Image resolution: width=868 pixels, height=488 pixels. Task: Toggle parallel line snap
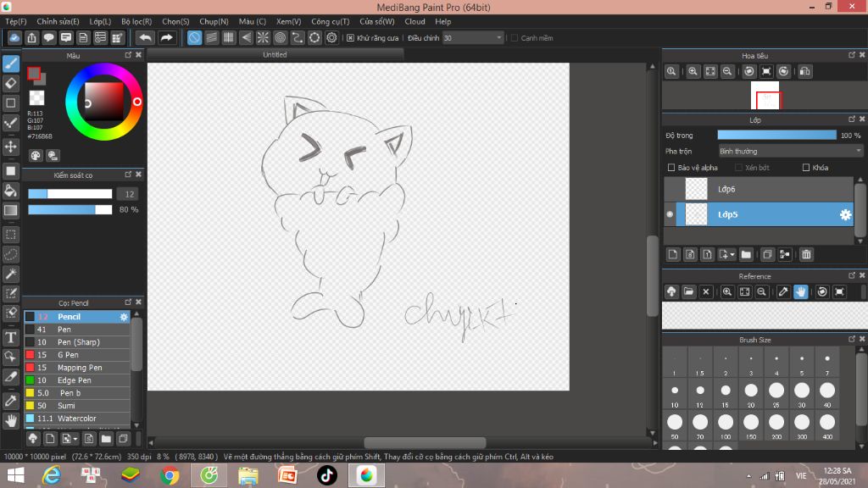point(211,37)
